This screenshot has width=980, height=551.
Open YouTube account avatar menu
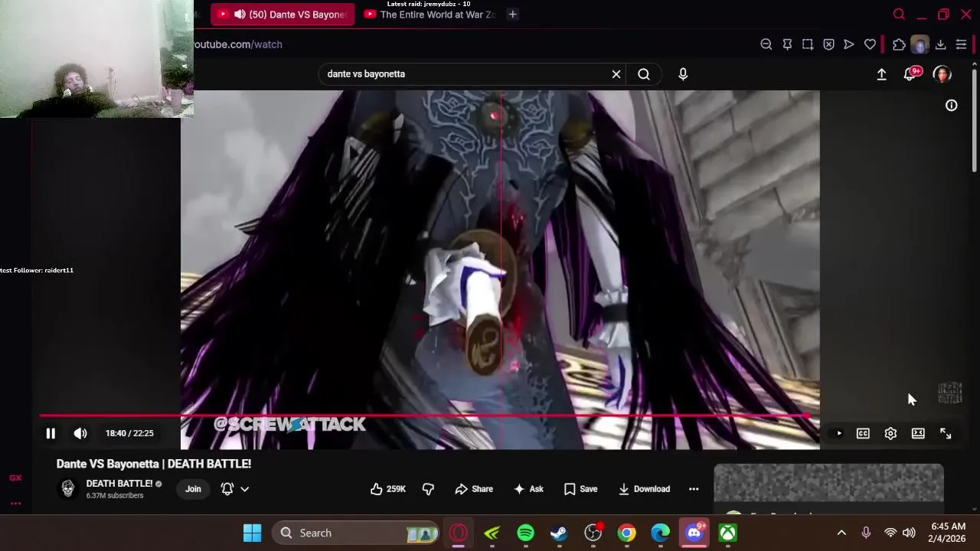point(942,74)
